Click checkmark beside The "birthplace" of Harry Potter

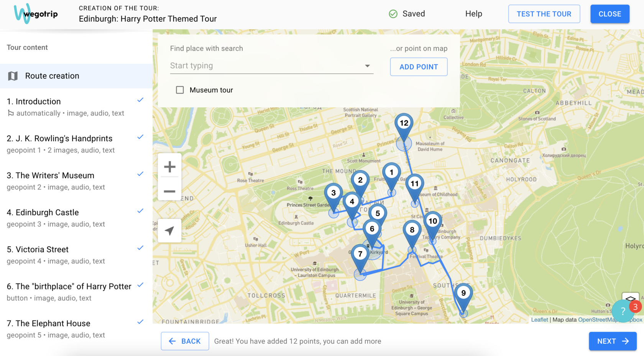(140, 285)
